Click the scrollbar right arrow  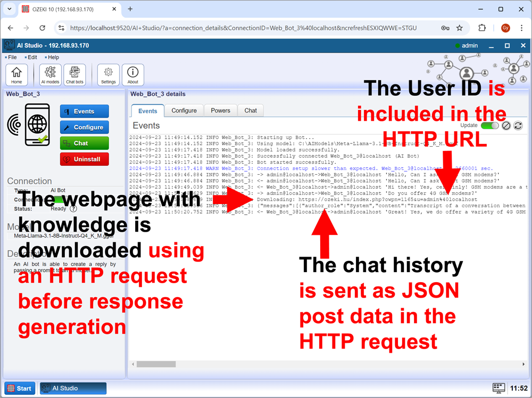click(x=523, y=364)
